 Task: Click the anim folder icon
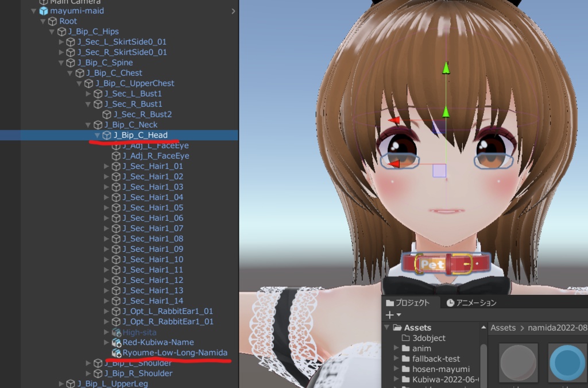coord(405,348)
